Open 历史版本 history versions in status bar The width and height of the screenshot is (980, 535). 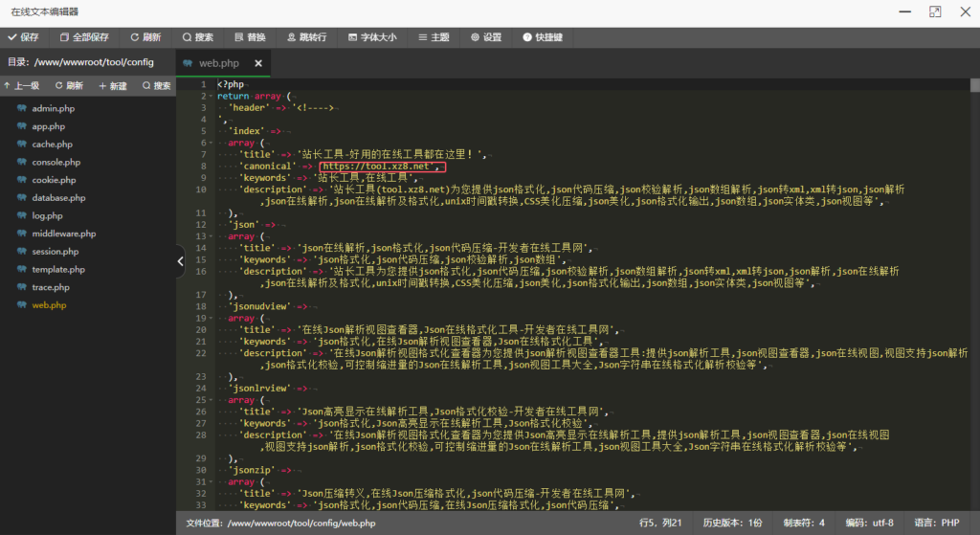coord(732,524)
